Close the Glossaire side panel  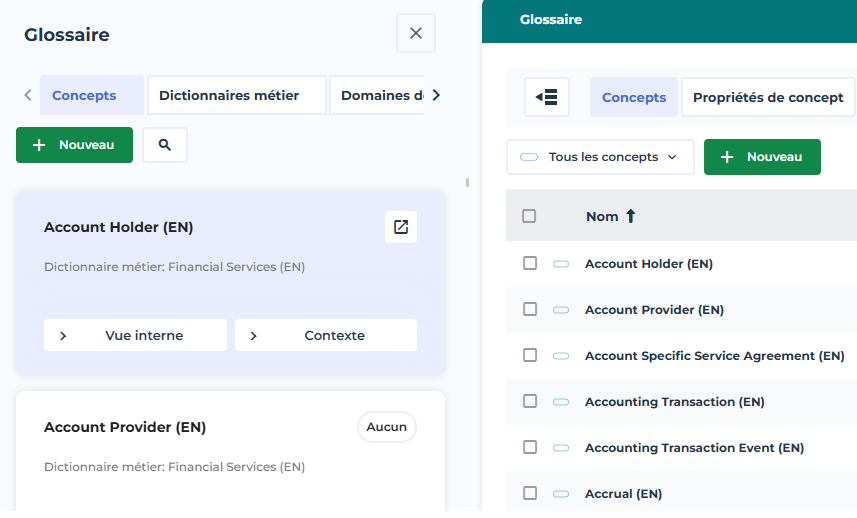click(x=416, y=33)
